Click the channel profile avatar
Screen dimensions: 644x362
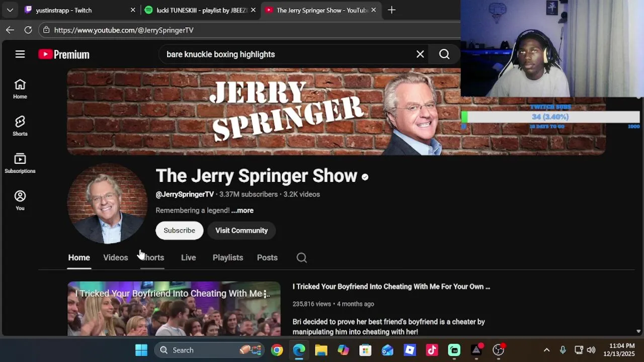[107, 204]
